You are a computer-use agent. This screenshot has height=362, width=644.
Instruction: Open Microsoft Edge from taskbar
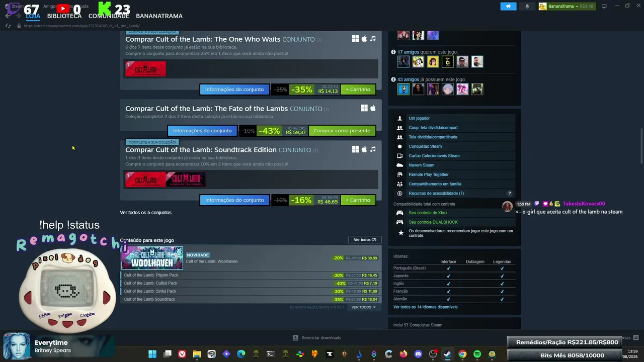tap(241, 354)
